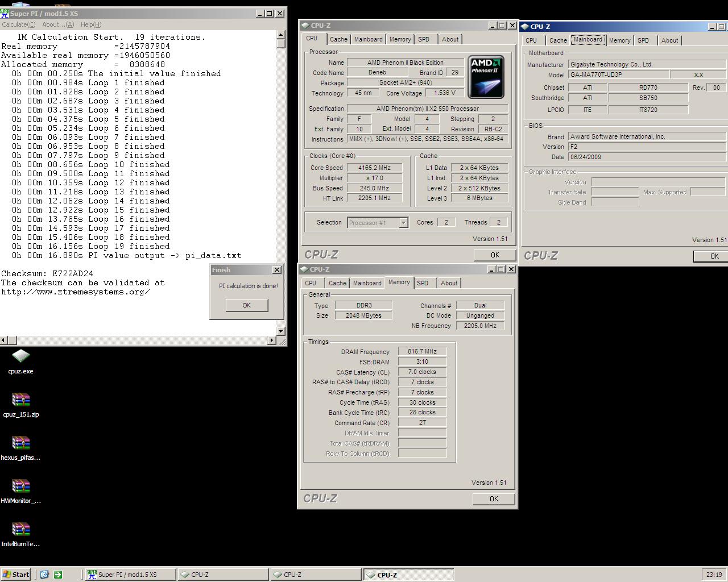This screenshot has height=582, width=728.
Task: Click Super PI horizontal scrollbar right arrow
Action: (271, 340)
